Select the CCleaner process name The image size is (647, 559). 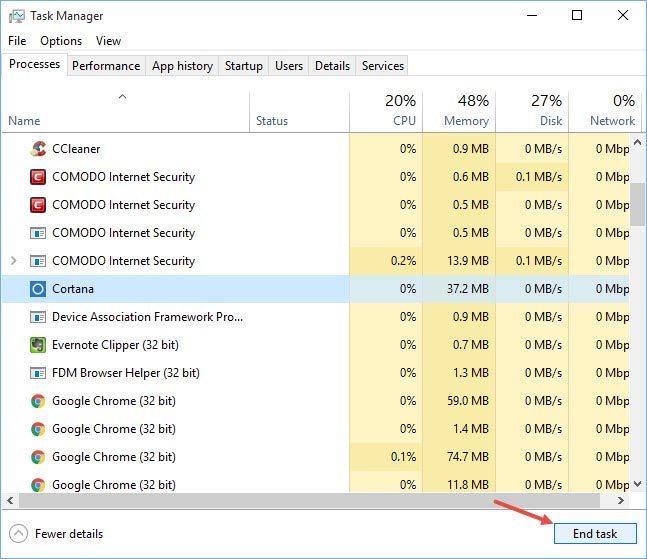click(76, 149)
